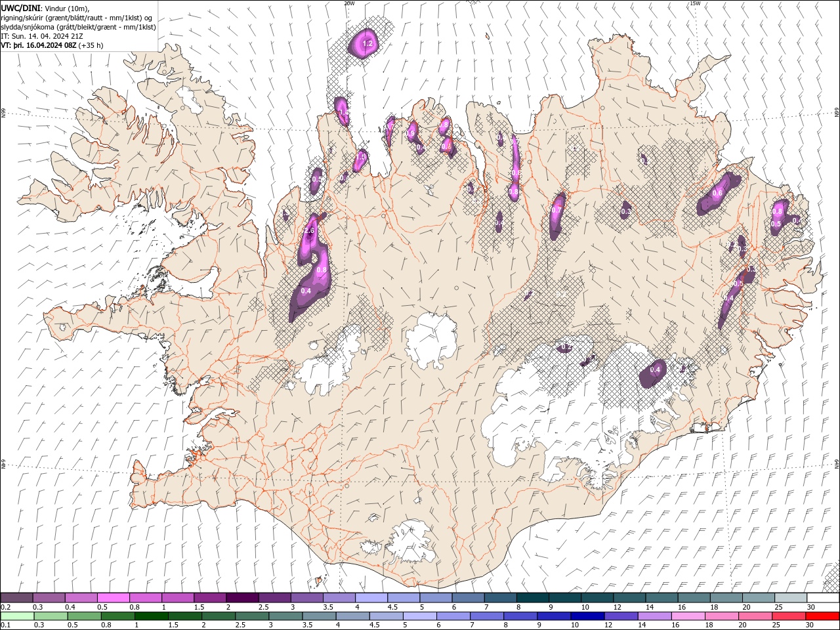Click the 'IT: Sun. 14. 04. 2024 21Z' line

tap(41, 36)
